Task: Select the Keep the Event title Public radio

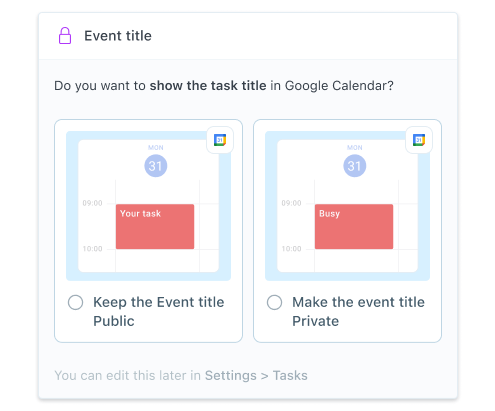Action: pos(76,302)
